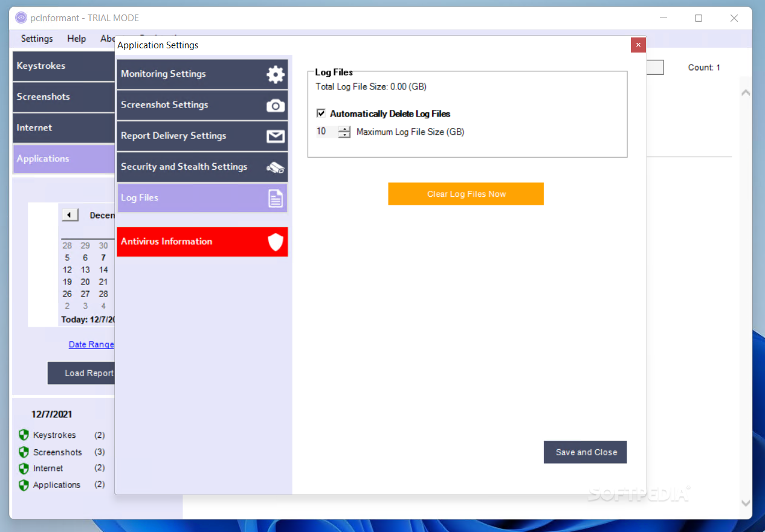Close the Application Settings dialog
The image size is (765, 532).
638,45
